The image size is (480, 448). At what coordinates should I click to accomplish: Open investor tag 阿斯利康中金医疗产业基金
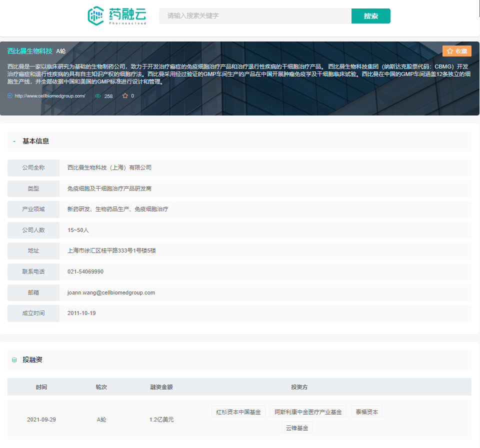(308, 412)
